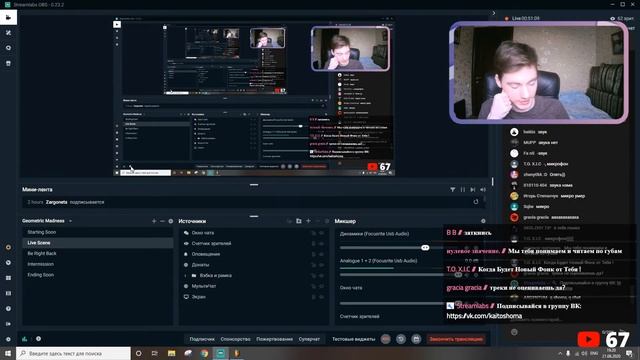This screenshot has width=640, height=360.
Task: Switch to the Starting Soon scene
Action: pos(98,232)
